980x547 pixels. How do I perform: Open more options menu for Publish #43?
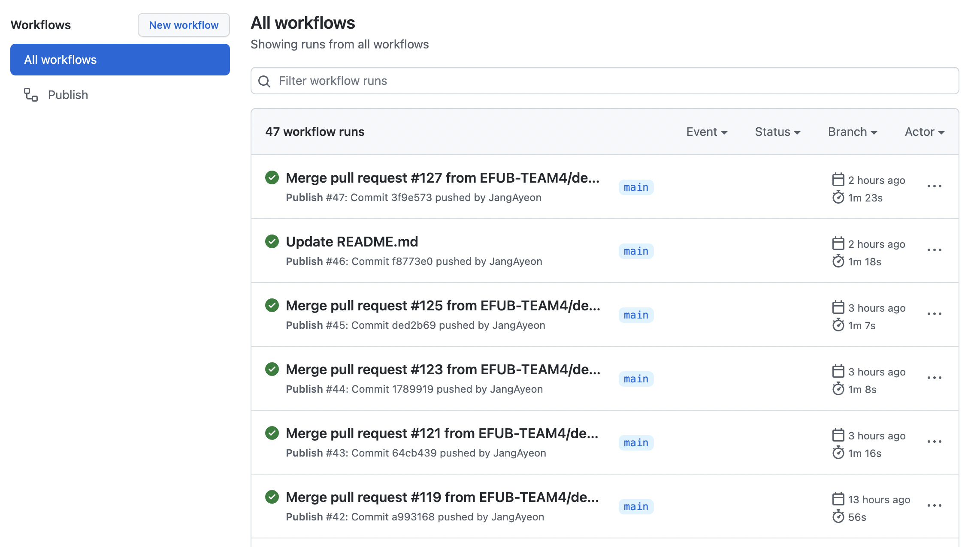934,442
